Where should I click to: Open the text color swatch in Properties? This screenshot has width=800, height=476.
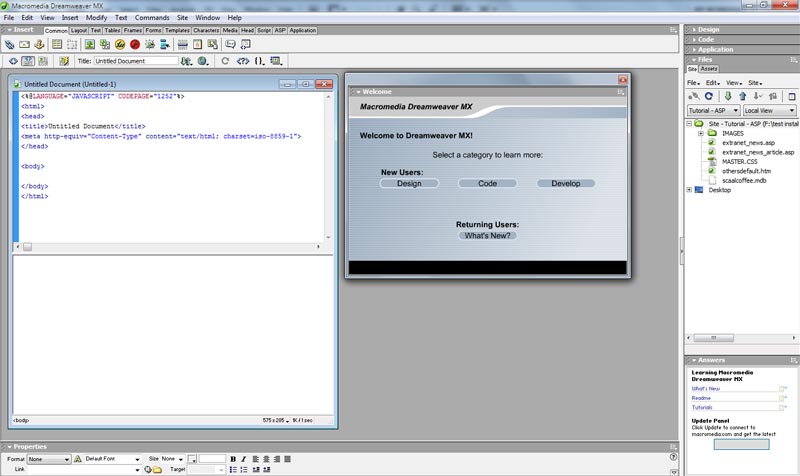pyautogui.click(x=192, y=459)
